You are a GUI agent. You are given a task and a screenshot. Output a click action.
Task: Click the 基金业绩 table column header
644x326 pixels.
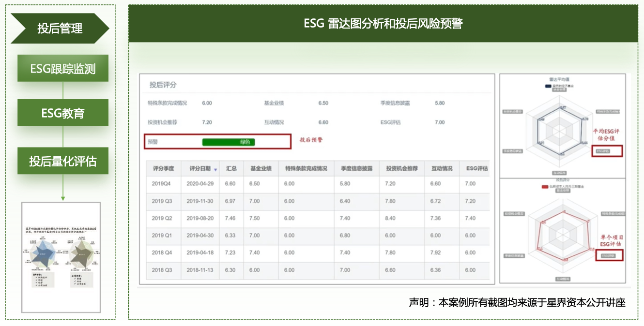pos(261,169)
